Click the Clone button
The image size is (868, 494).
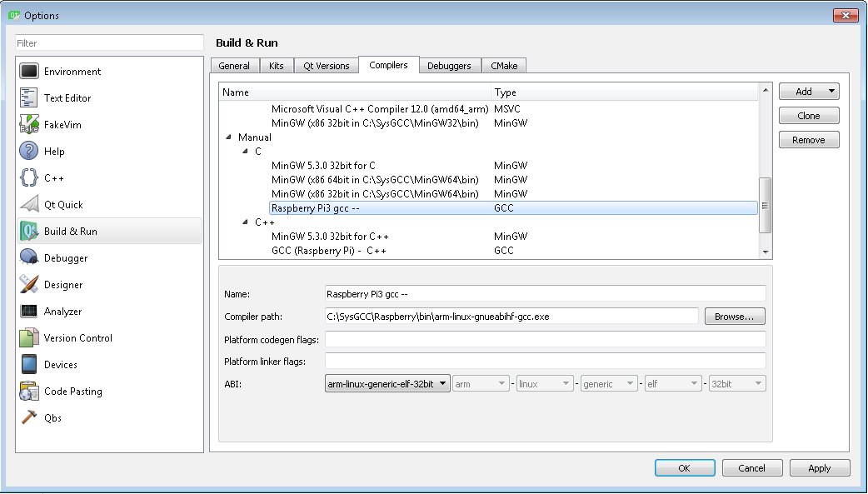click(809, 116)
